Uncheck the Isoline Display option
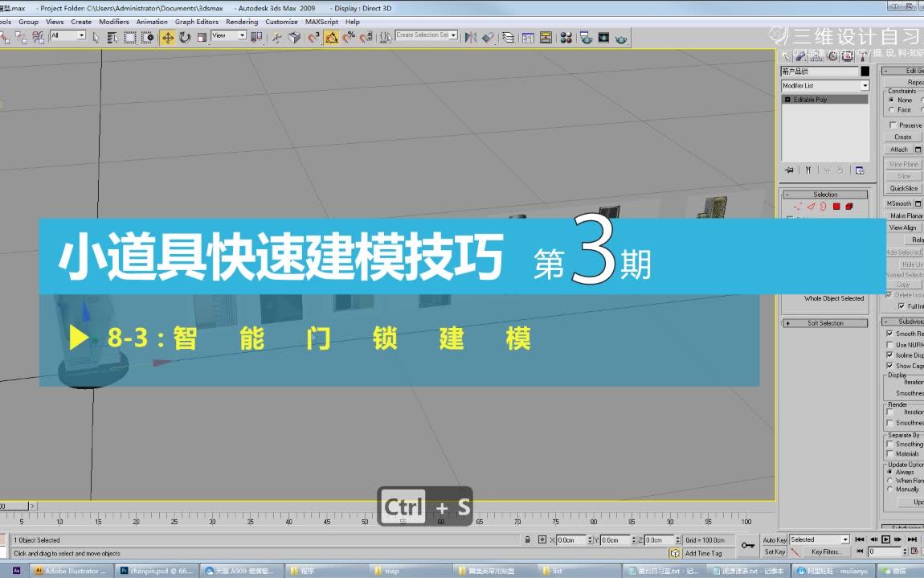The image size is (924, 578). pyautogui.click(x=889, y=355)
